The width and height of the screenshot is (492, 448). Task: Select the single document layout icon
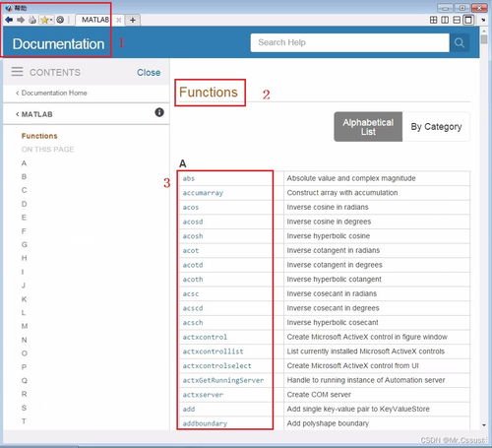click(468, 20)
